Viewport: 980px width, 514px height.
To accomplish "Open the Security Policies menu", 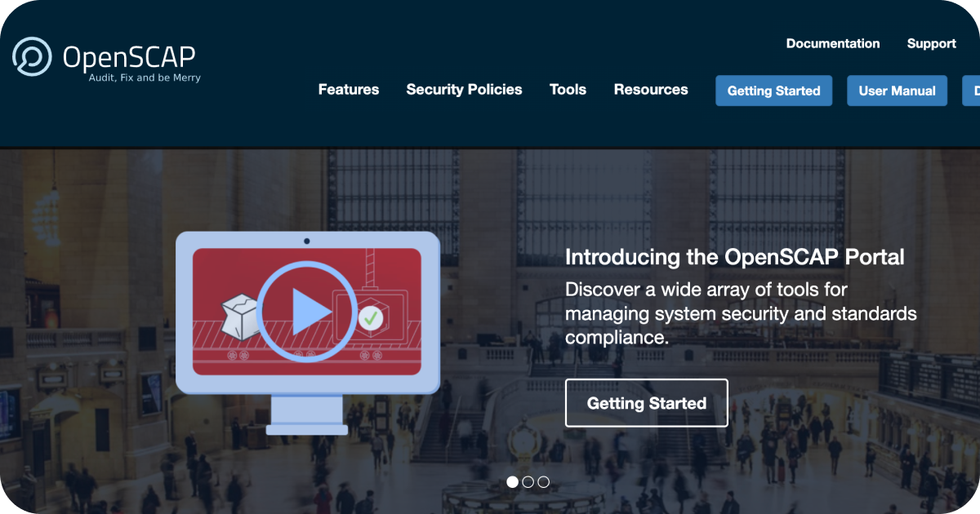I will click(x=464, y=90).
